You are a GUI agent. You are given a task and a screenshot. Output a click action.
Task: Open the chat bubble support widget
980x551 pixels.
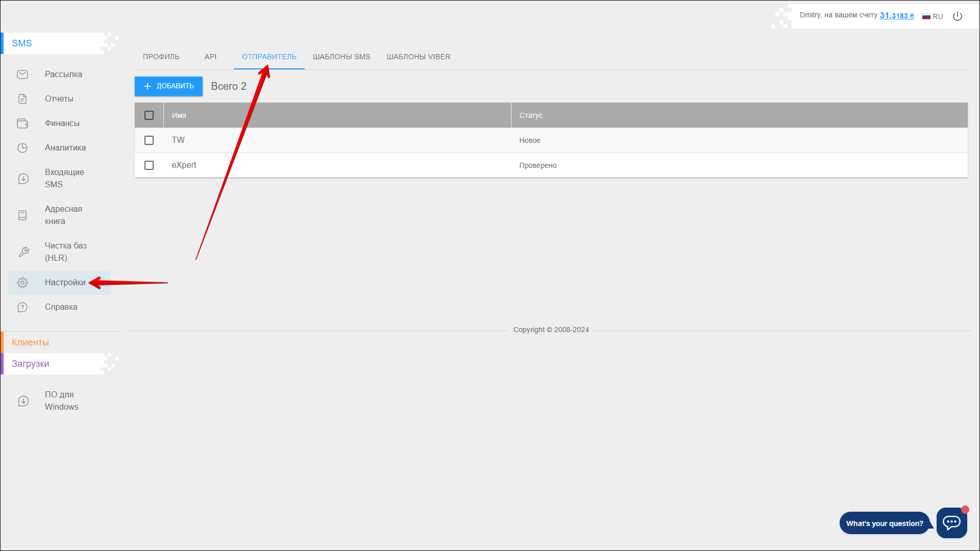click(951, 522)
